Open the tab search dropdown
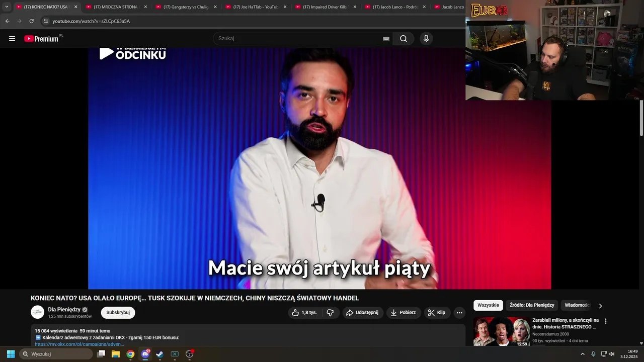 (x=7, y=7)
